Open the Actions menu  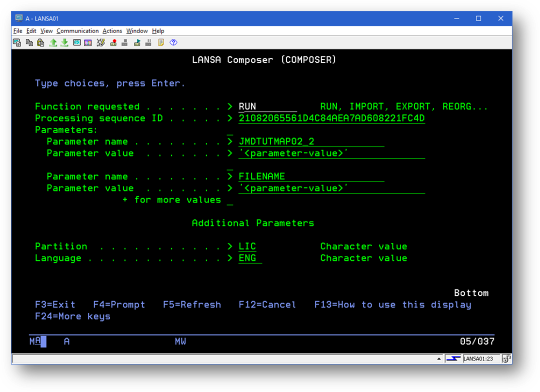(x=112, y=31)
